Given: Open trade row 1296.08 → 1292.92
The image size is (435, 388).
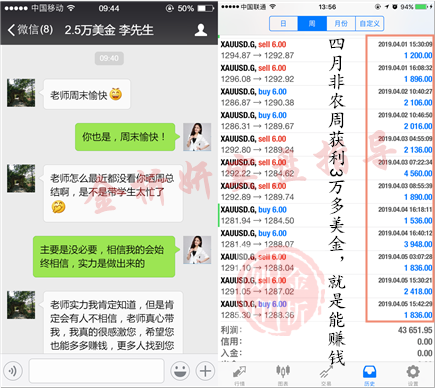Looking at the screenshot, I should (326, 73).
